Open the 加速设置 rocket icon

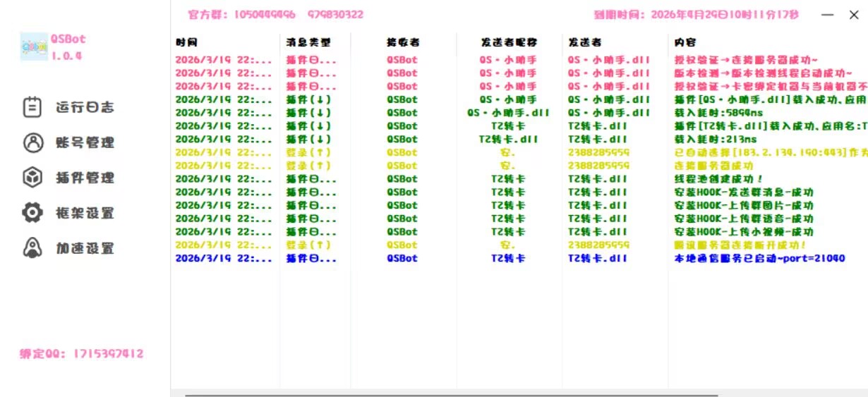coord(33,248)
